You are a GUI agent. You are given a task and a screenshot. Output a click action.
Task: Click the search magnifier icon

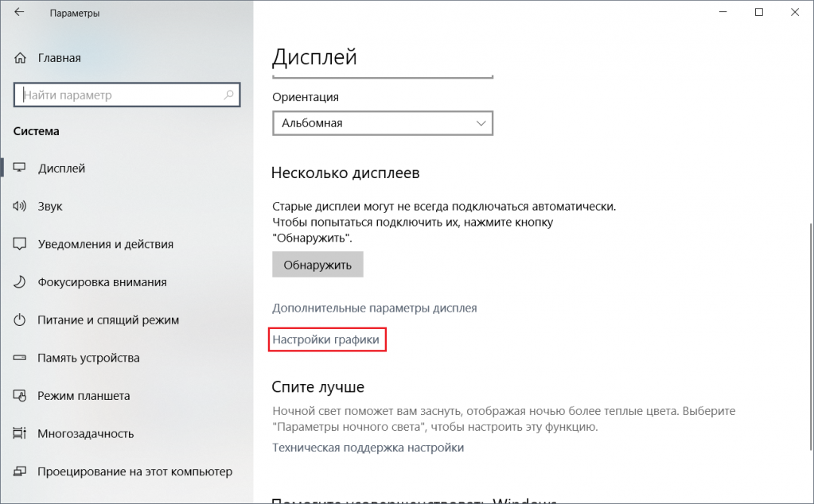(229, 95)
